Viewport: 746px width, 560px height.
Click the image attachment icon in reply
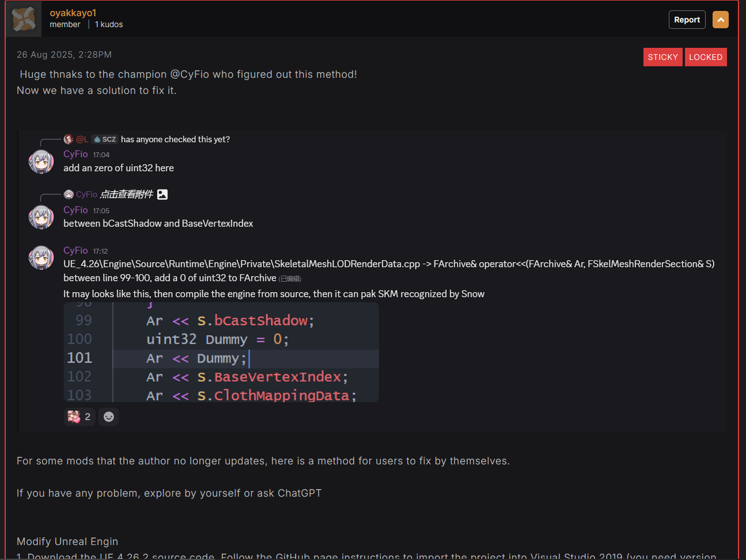click(x=162, y=195)
